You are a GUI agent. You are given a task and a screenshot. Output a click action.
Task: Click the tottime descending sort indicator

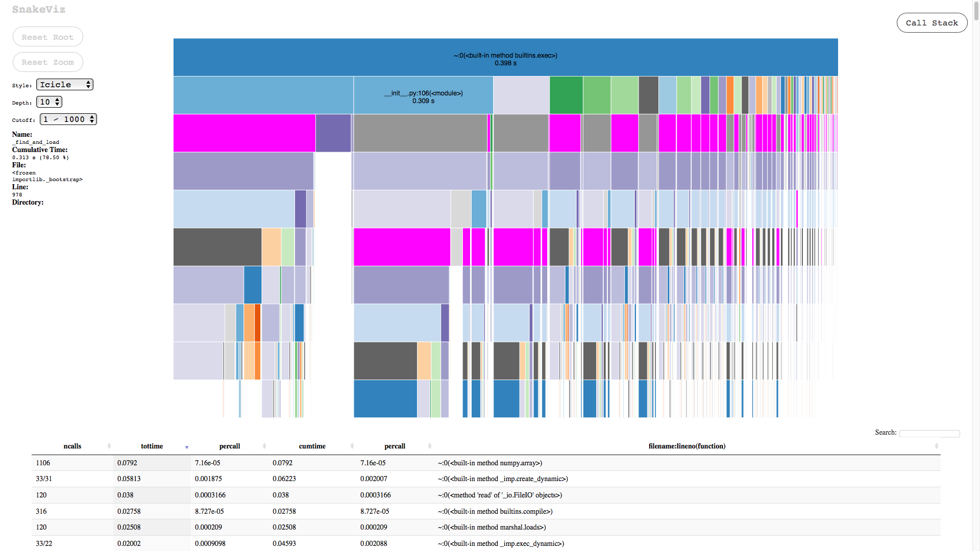coord(187,447)
